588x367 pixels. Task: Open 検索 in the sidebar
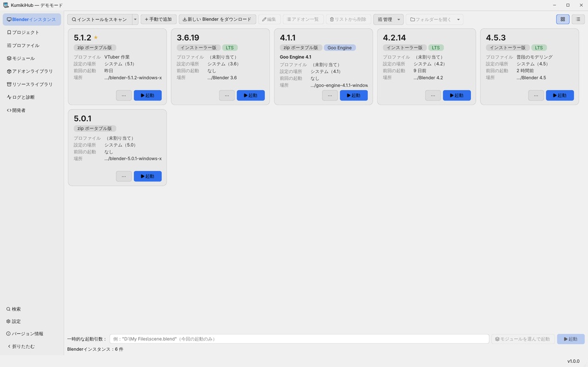pos(32,309)
